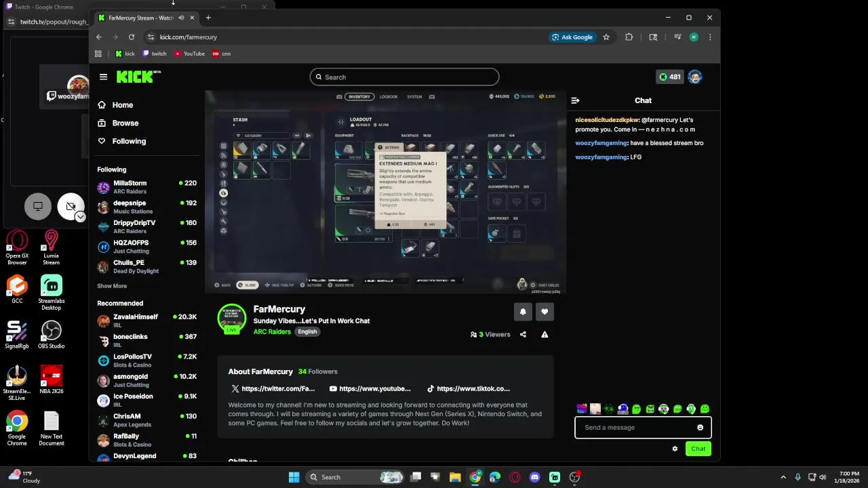Open the kick bookmark

(125, 54)
